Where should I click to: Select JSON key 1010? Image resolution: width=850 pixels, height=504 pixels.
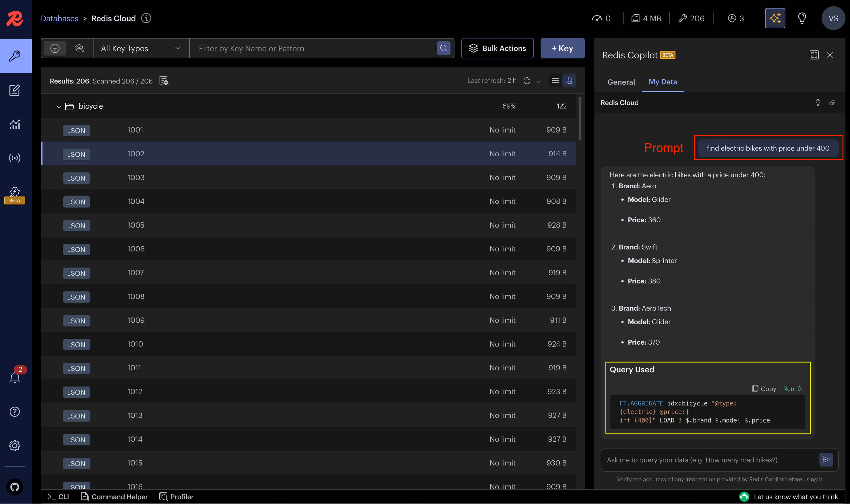click(308, 344)
